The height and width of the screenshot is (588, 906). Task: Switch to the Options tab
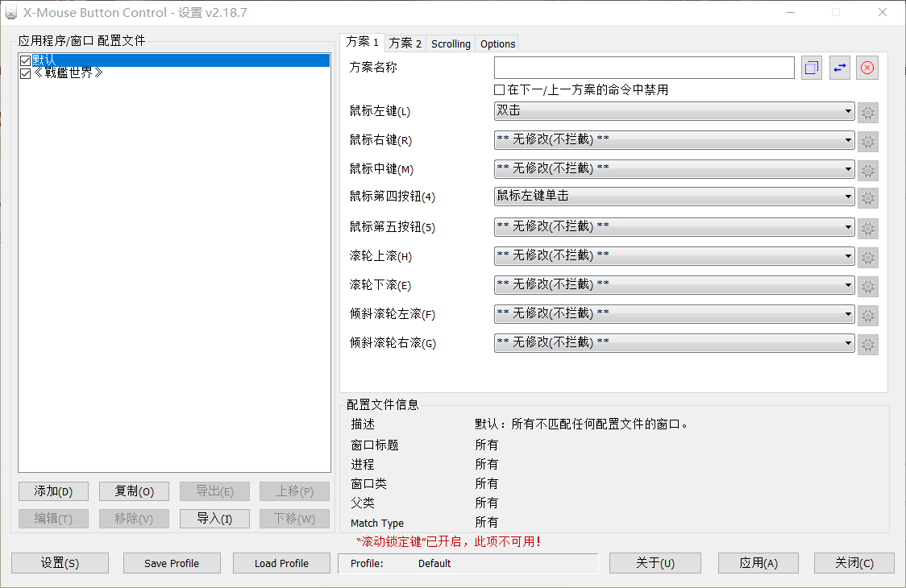point(497,43)
